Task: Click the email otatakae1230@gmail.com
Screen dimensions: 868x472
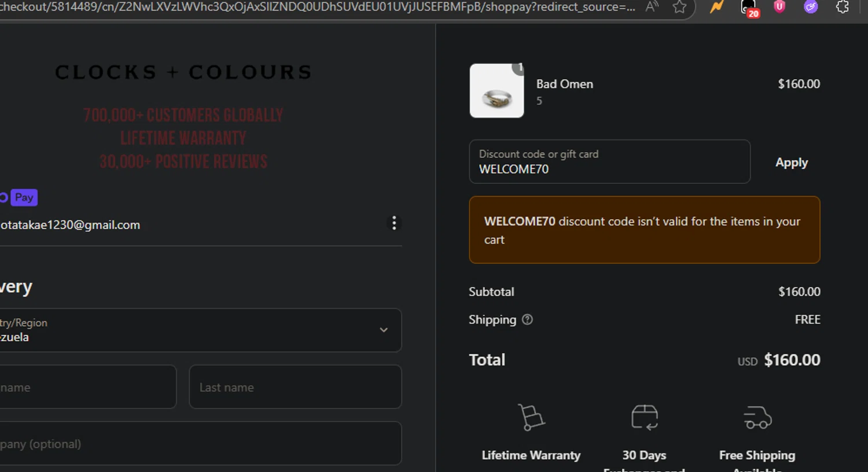Action: pos(70,225)
